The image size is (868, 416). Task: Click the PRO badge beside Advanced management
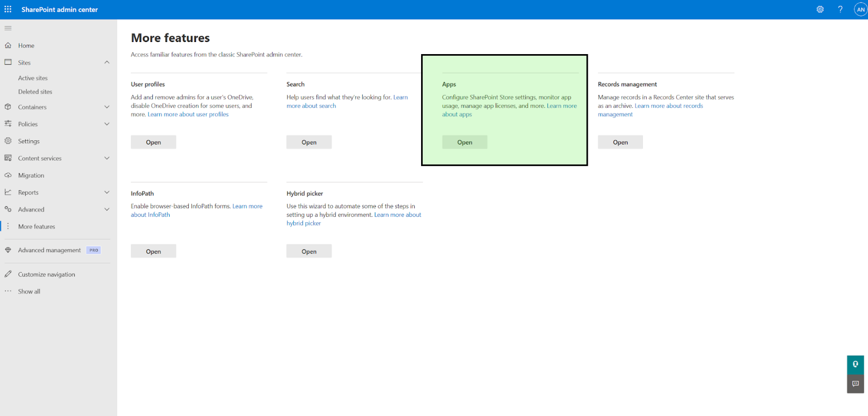click(94, 250)
